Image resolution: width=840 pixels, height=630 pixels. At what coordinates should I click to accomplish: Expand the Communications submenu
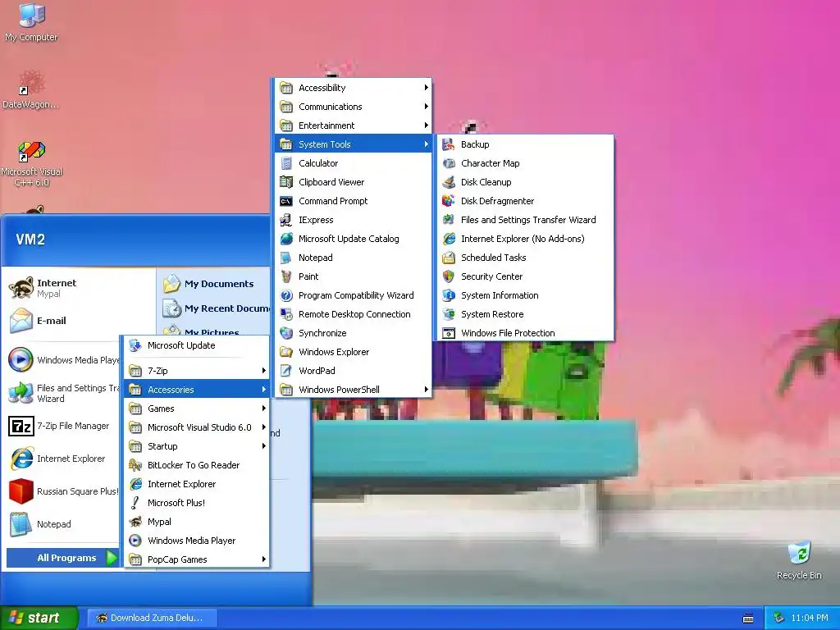(x=354, y=107)
